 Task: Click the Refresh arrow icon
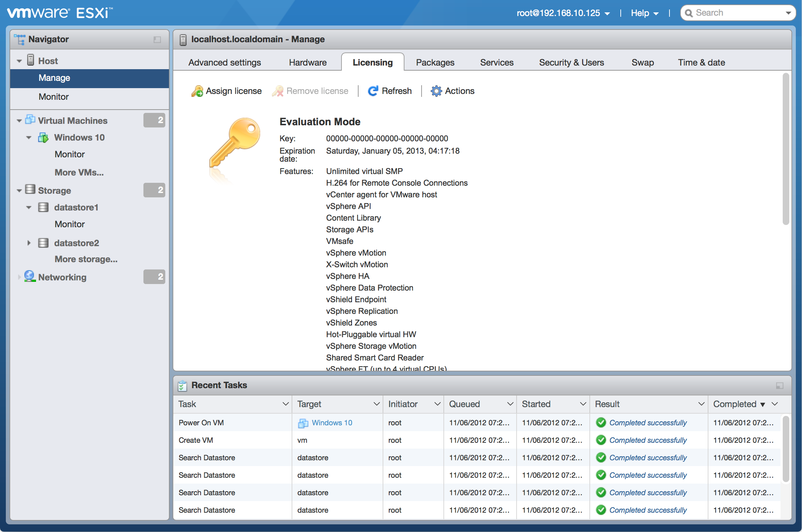[x=373, y=91]
